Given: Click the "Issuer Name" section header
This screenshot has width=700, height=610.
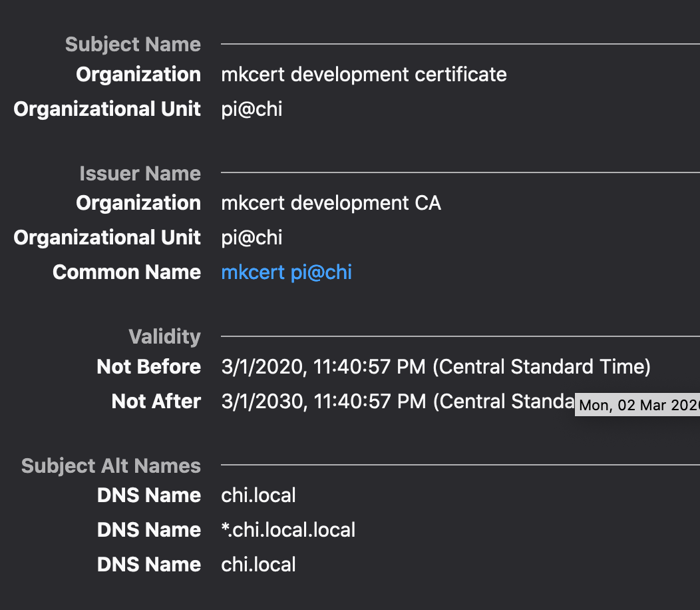Looking at the screenshot, I should 140,173.
